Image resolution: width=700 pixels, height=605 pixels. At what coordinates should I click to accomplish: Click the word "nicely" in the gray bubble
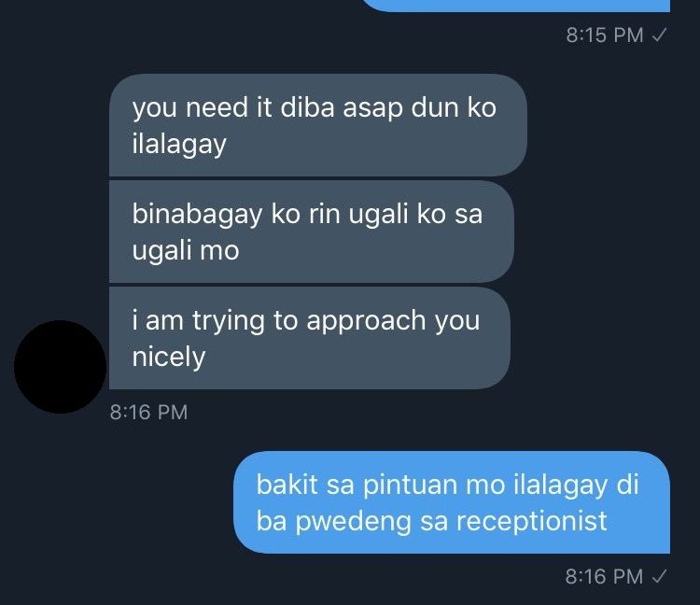click(169, 358)
